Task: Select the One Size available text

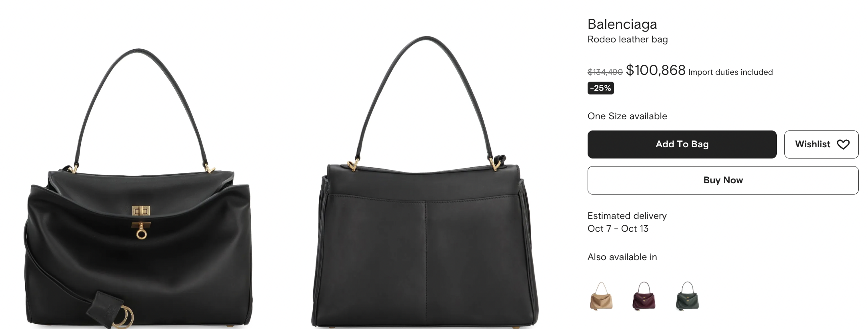Action: click(x=627, y=116)
